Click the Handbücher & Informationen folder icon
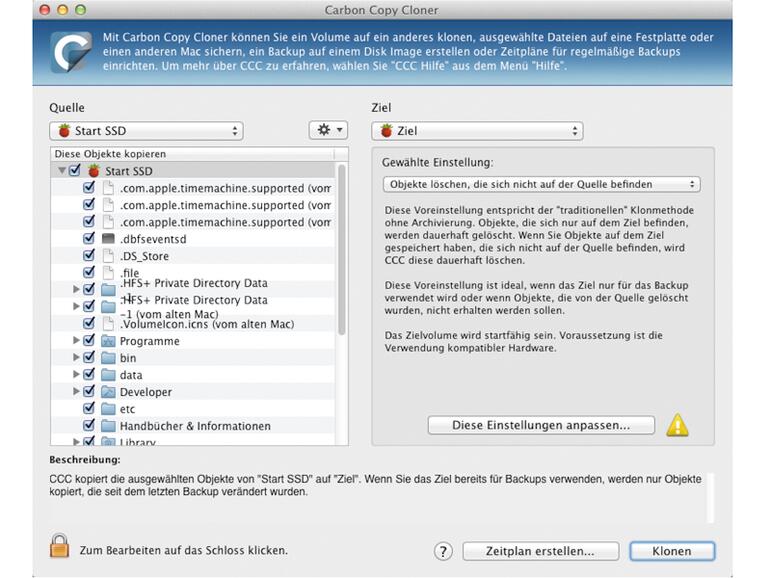Image resolution: width=770 pixels, height=578 pixels. click(108, 426)
